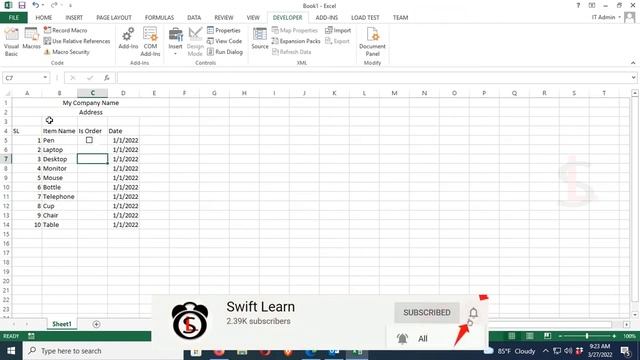This screenshot has height=360, width=640.
Task: Switch to the FORMULAS tab
Action: pos(159,18)
